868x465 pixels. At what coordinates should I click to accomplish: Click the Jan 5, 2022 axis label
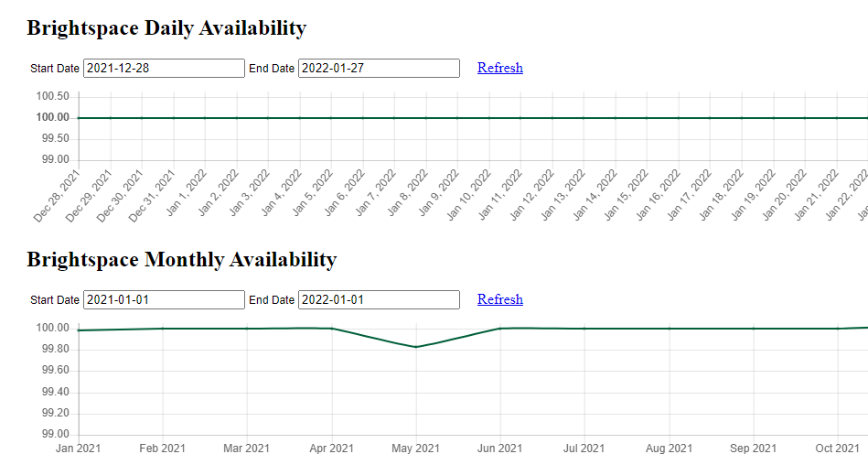312,191
